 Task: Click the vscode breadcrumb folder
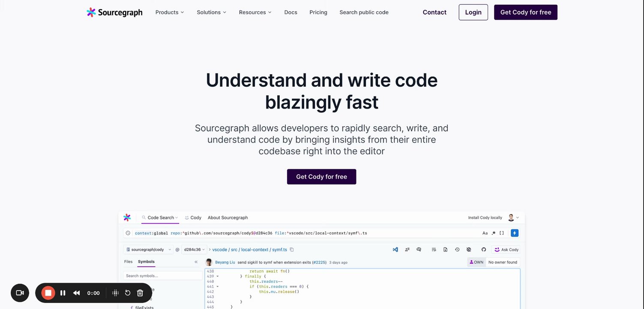[219, 249]
